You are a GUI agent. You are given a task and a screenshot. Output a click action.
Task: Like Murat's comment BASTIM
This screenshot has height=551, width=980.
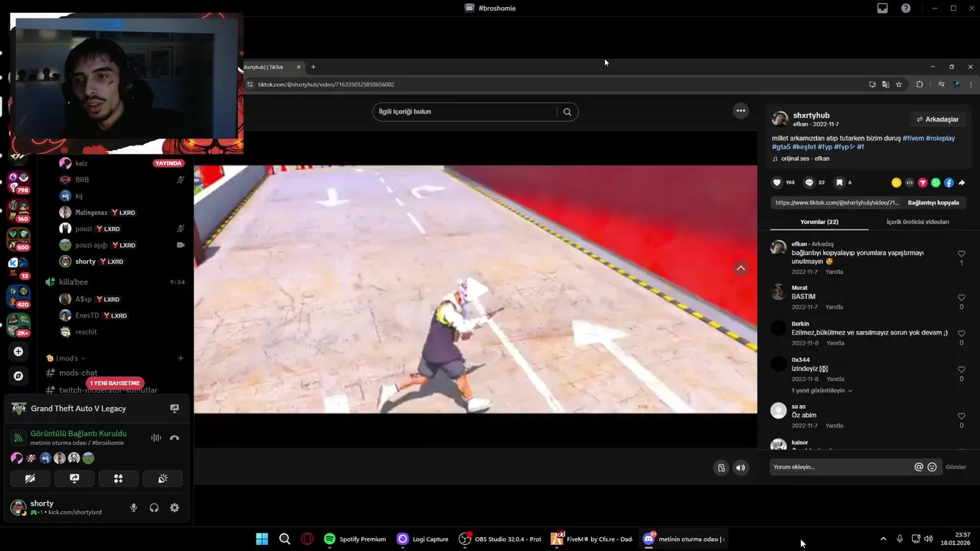[962, 298]
